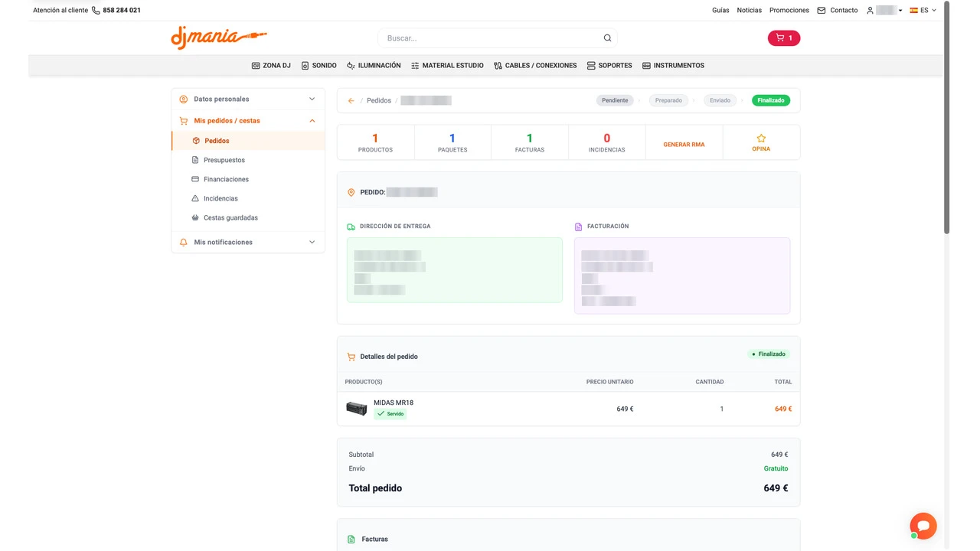This screenshot has width=980, height=551.
Task: Expand the Datos personales section
Action: [247, 99]
